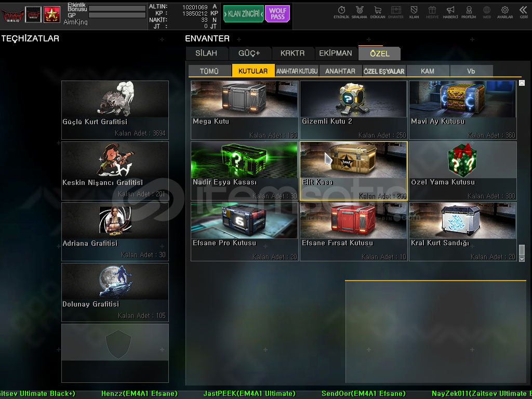This screenshot has width=532, height=399.
Task: Click the KLAN ZİNCİRİ button
Action: [x=244, y=14]
